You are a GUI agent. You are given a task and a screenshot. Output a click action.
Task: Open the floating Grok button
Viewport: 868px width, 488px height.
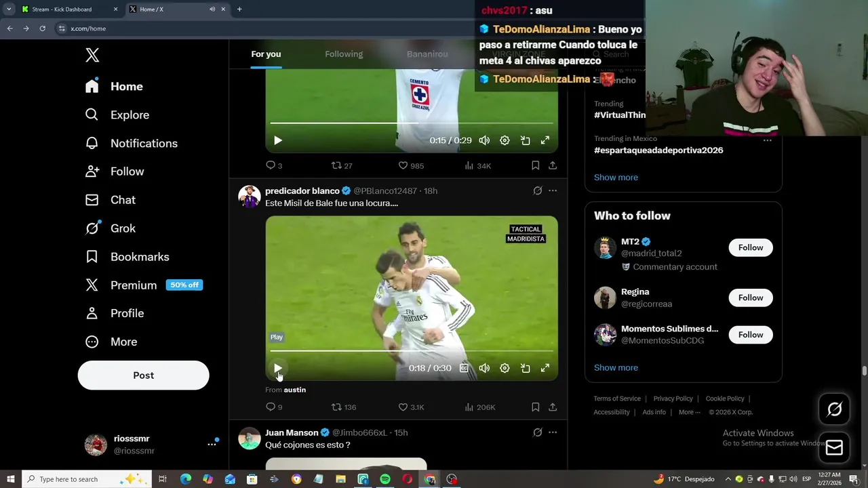coord(834,409)
